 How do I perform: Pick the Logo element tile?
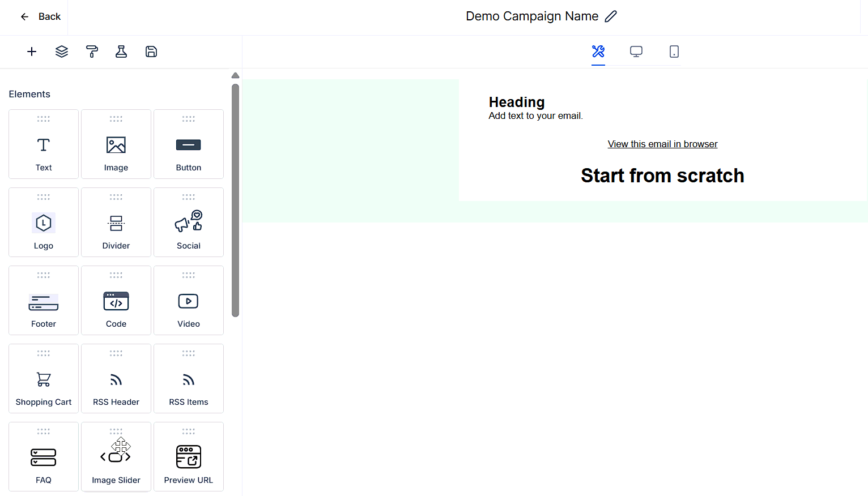point(44,222)
